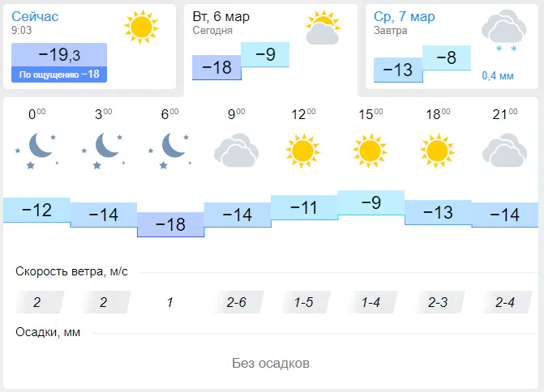544x392 pixels.
Task: Select the Вт, 6 мар today tab
Action: 223,17
